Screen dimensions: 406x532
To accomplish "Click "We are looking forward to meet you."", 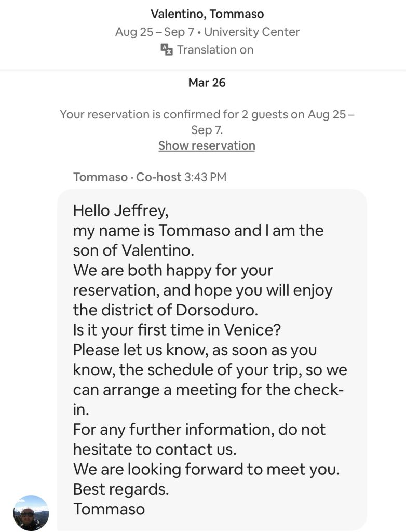I will click(206, 469).
